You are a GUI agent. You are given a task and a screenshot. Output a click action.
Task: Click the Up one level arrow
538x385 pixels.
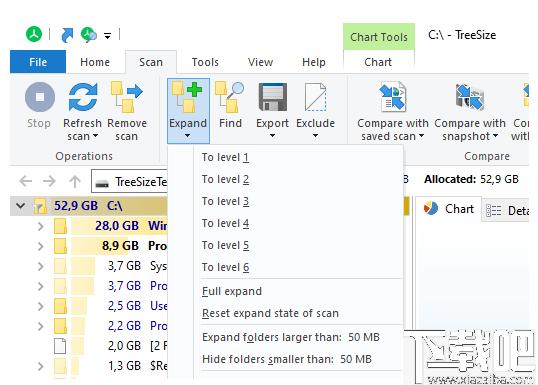pyautogui.click(x=74, y=181)
